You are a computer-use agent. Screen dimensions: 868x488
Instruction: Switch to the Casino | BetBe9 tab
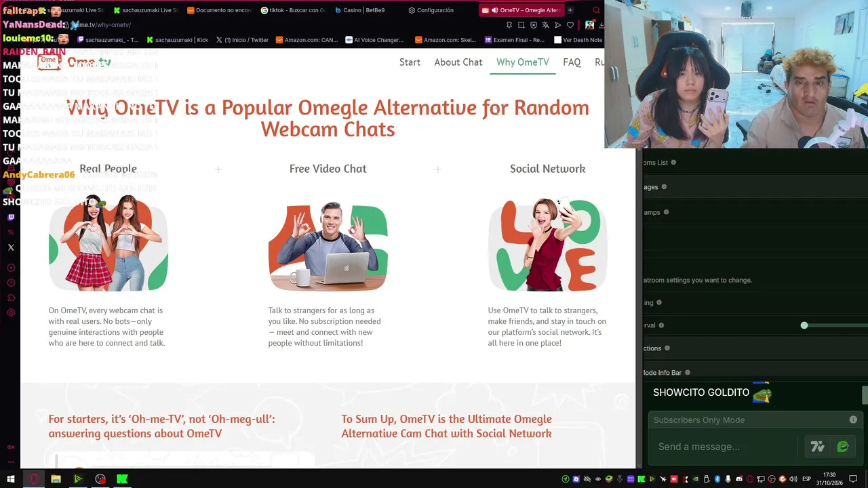click(361, 10)
